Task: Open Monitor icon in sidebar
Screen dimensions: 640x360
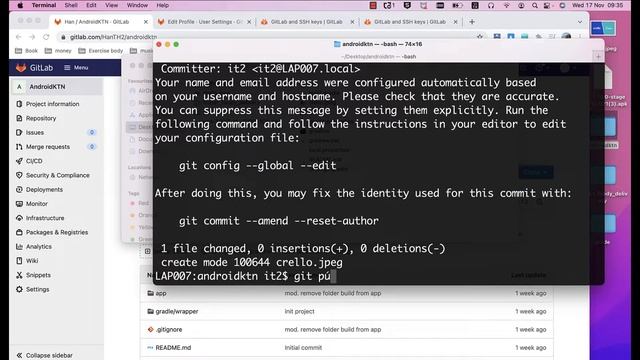Action: (x=19, y=204)
